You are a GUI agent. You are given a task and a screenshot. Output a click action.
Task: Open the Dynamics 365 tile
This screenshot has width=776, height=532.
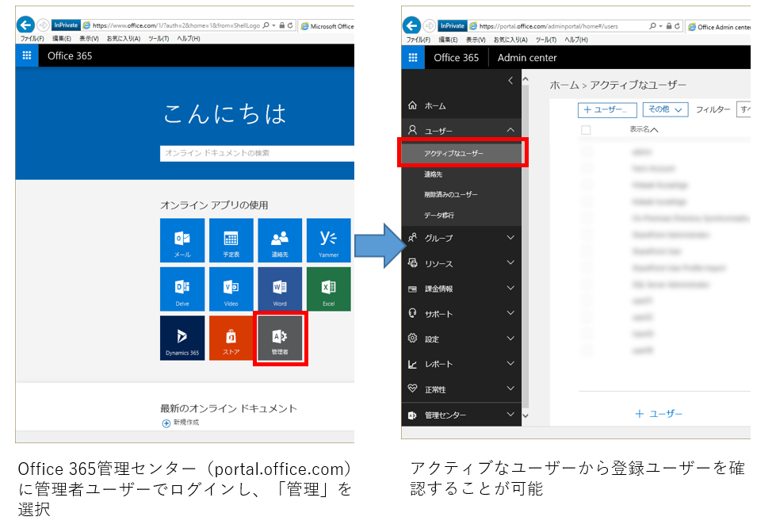point(182,338)
